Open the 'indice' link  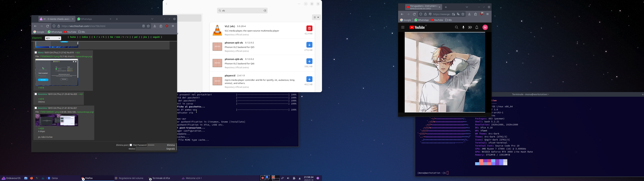(x=85, y=37)
